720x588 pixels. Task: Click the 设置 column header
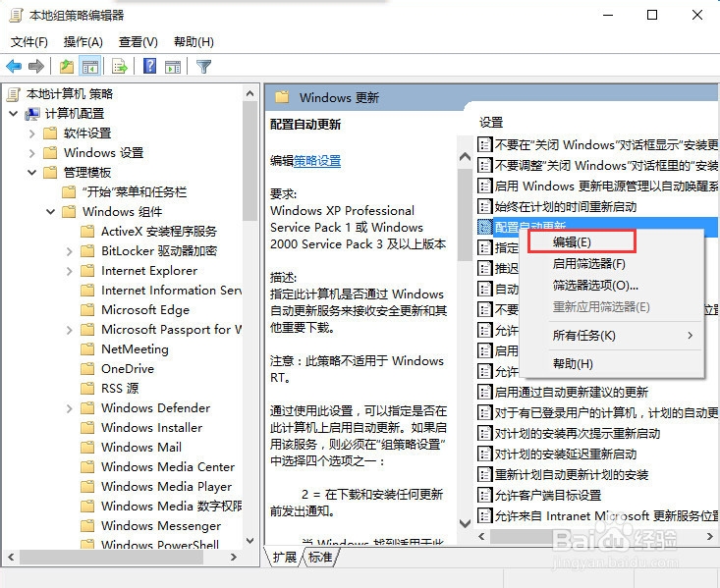tap(491, 123)
